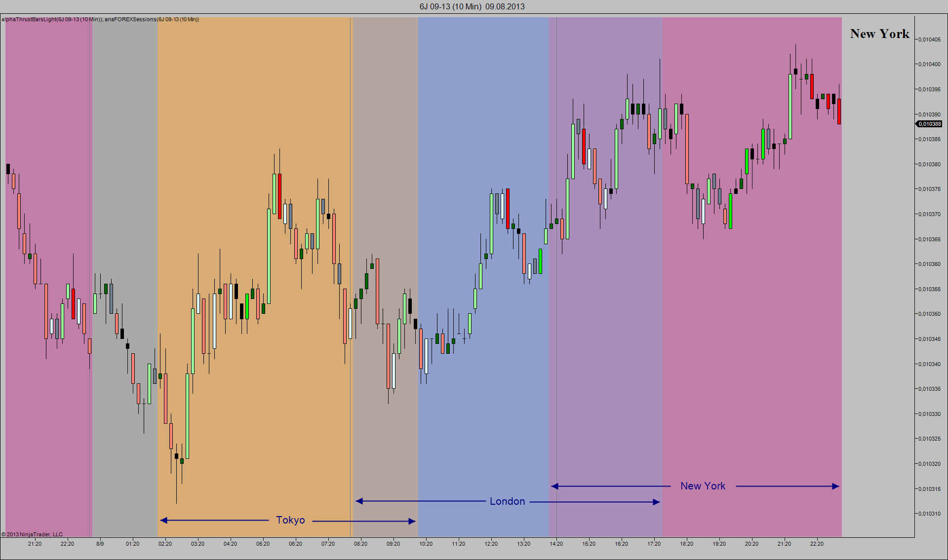Click the NinjaTrader copyright notice

point(32,534)
